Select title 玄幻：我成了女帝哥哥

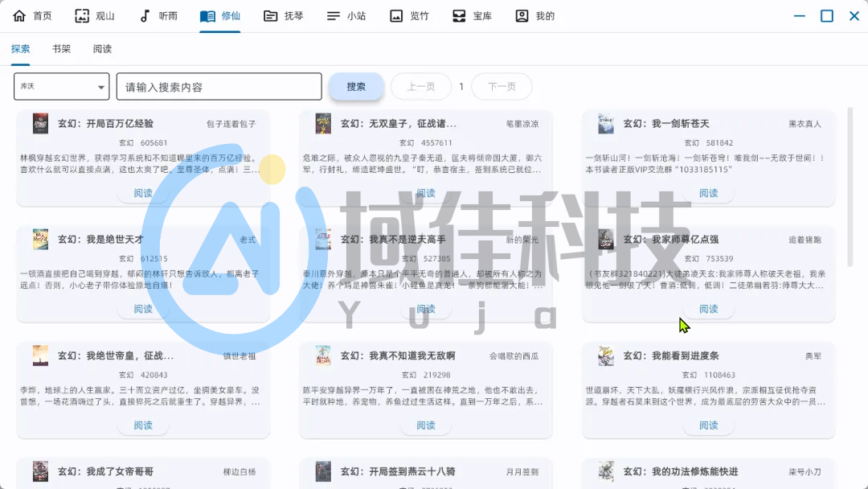(x=106, y=471)
